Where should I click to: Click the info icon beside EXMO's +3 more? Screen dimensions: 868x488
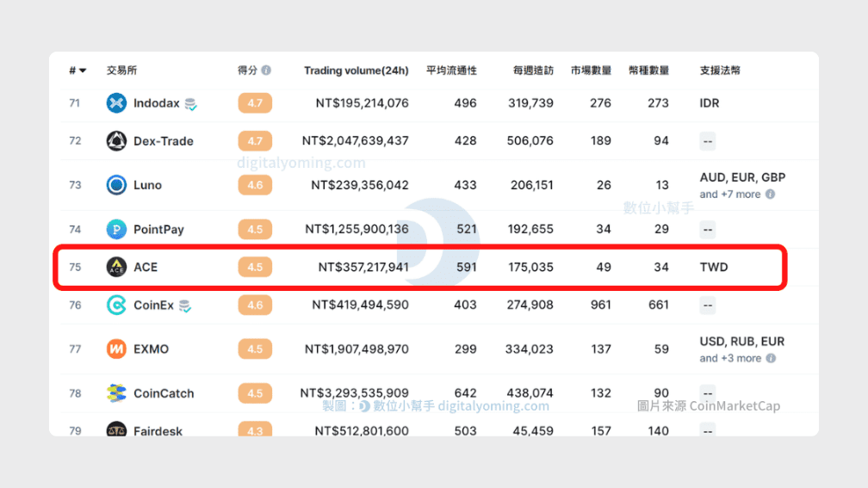pos(771,358)
